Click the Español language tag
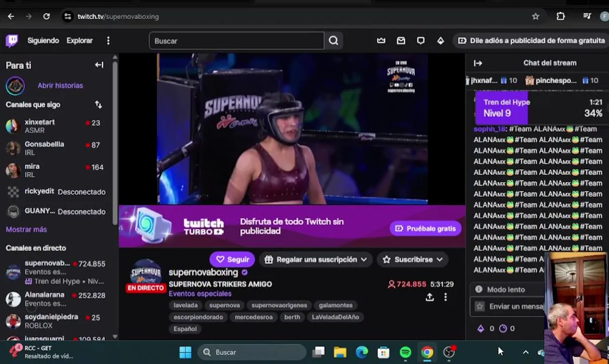 [185, 329]
